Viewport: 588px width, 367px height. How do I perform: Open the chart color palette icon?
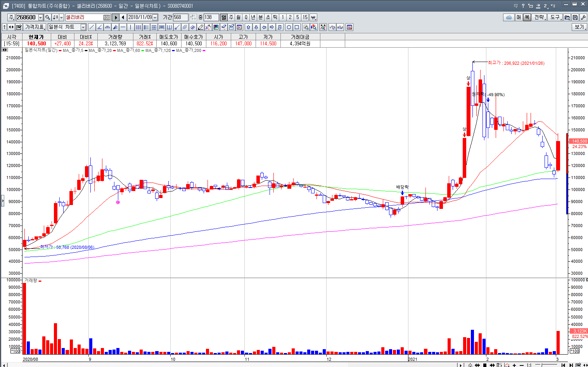click(216, 27)
